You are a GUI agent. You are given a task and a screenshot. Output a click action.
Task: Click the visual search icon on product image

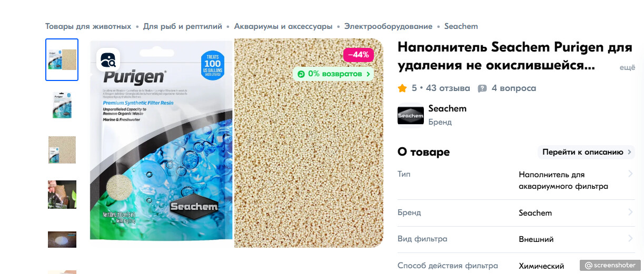[x=108, y=59]
